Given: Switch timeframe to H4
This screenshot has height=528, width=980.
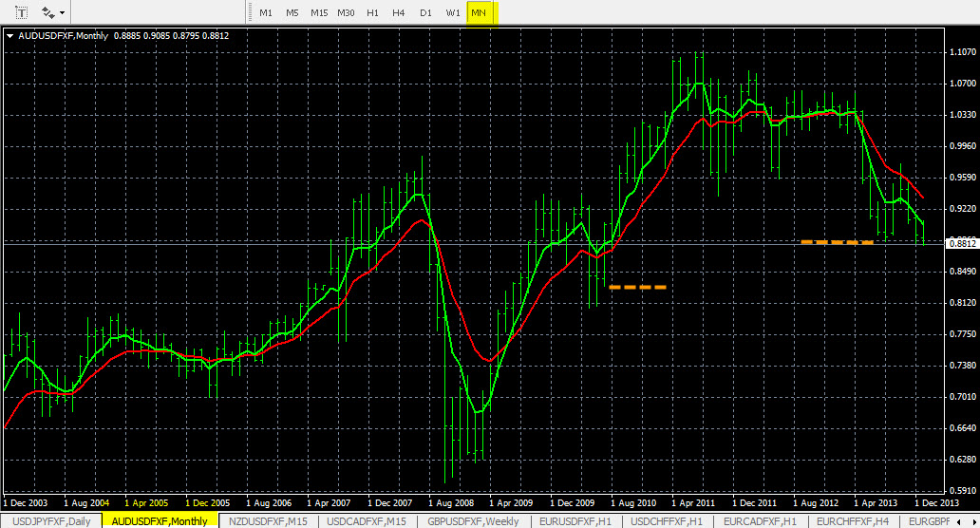Looking at the screenshot, I should click(399, 12).
